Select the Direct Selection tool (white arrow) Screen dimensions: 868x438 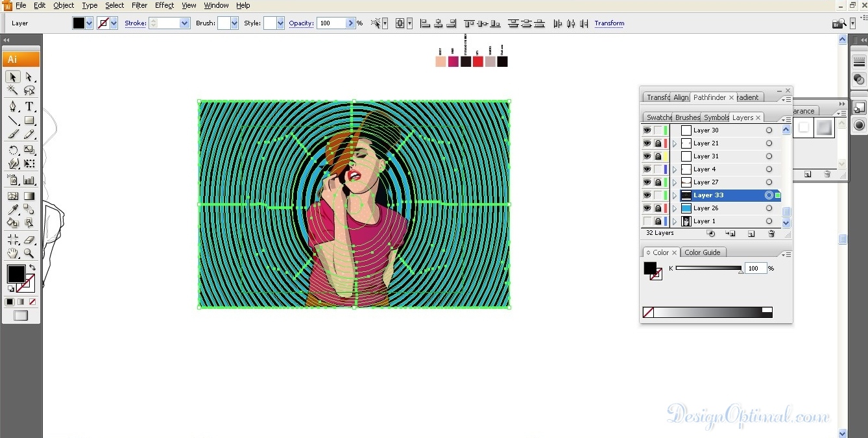[29, 77]
